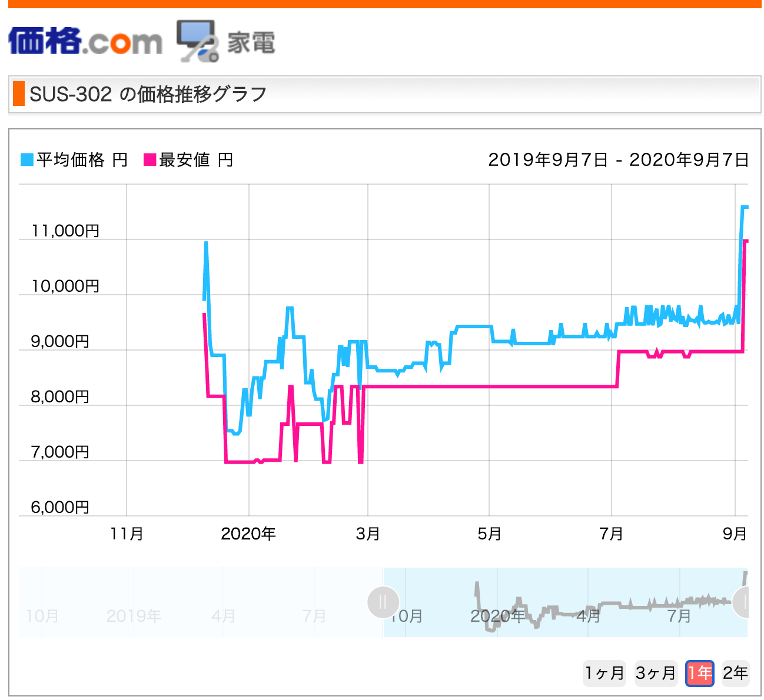Click the blue 平均価格 legend square

pos(27,159)
